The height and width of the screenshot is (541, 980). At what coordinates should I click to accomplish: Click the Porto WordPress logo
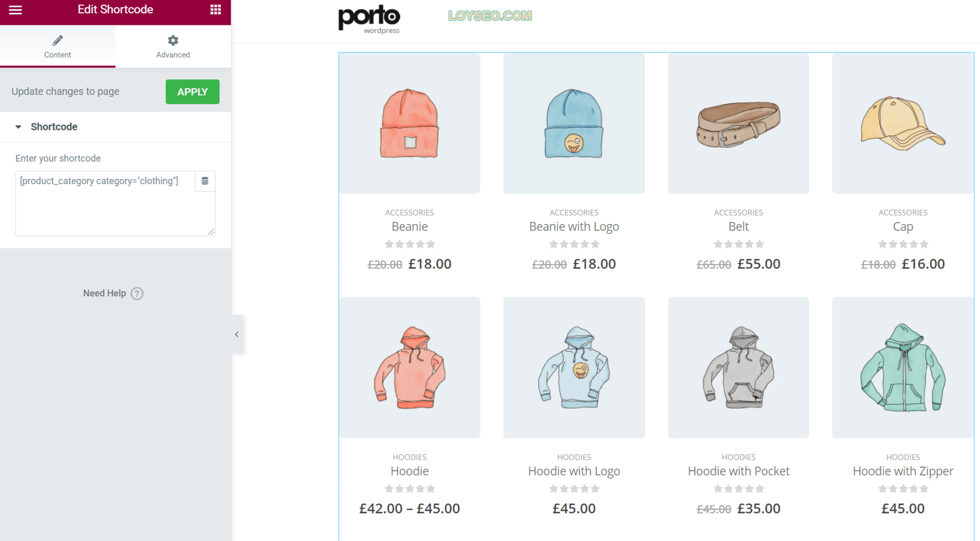369,20
